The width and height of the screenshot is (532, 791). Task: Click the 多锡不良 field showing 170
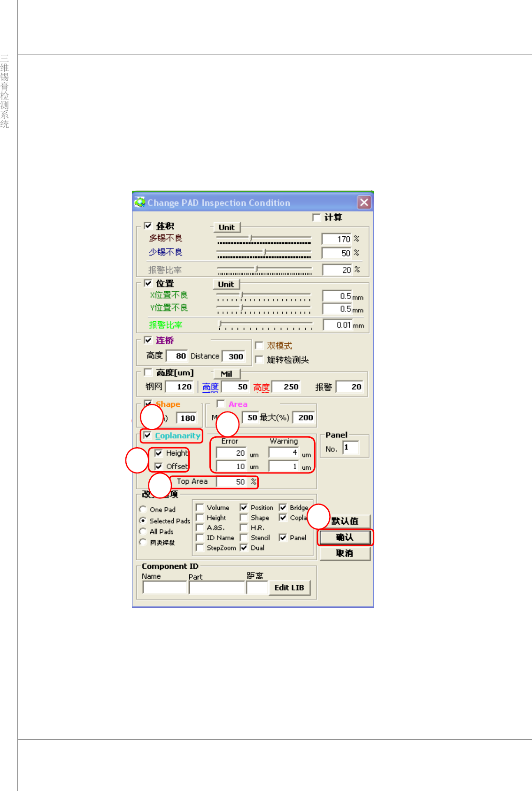(x=337, y=239)
